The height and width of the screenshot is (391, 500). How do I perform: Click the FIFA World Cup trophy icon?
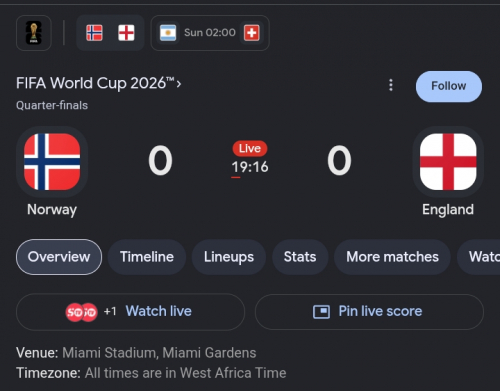click(x=34, y=33)
